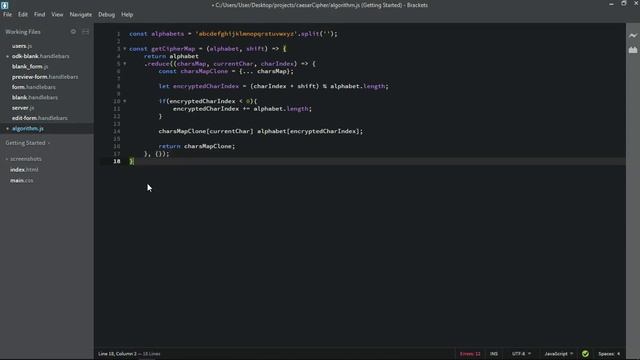Select preview-form.handlebars working file
The width and height of the screenshot is (640, 360).
45,77
